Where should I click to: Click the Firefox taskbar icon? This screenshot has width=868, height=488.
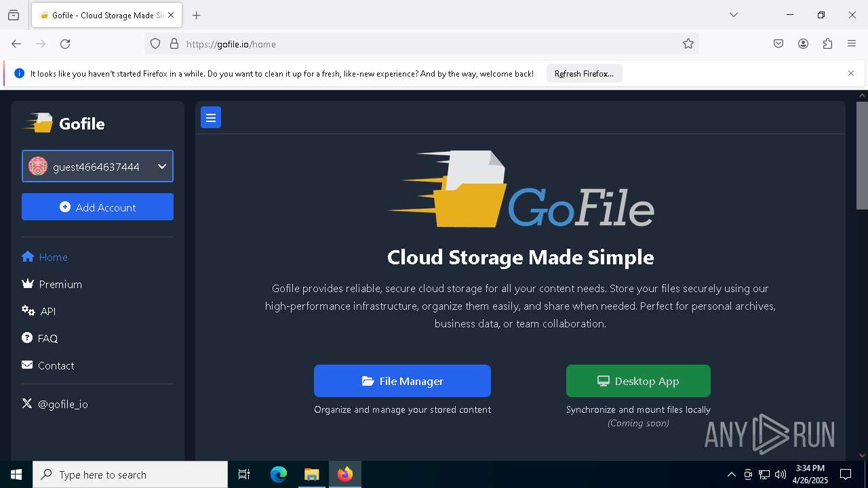coord(345,474)
